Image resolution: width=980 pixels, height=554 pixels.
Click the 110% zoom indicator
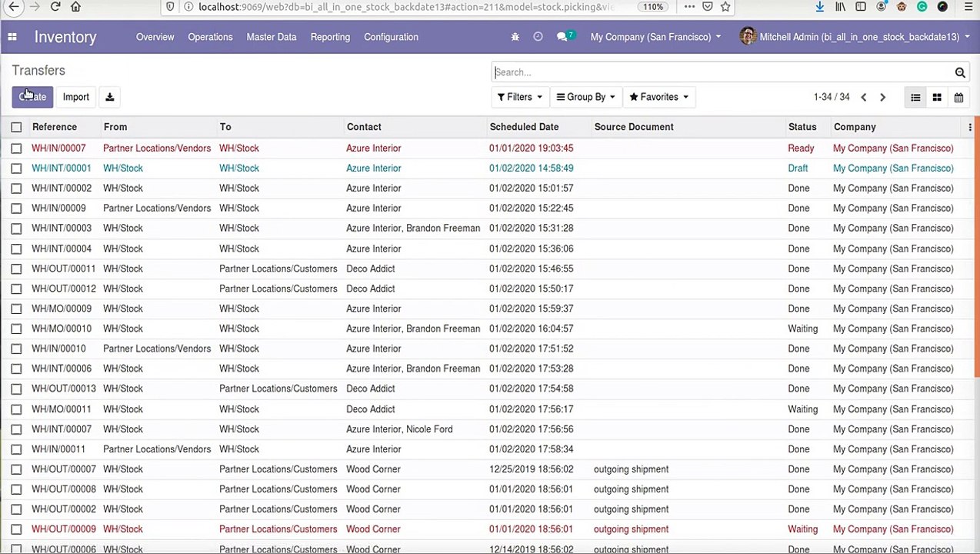[653, 7]
